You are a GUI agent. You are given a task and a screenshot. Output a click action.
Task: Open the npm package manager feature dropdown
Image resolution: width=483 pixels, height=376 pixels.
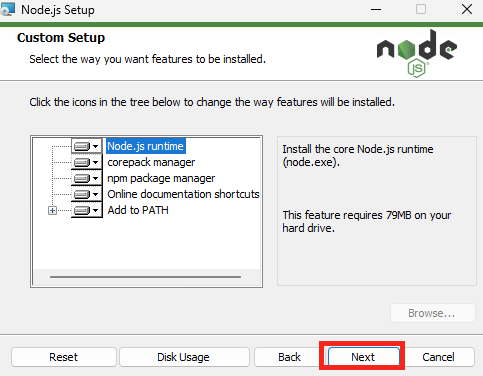point(86,178)
